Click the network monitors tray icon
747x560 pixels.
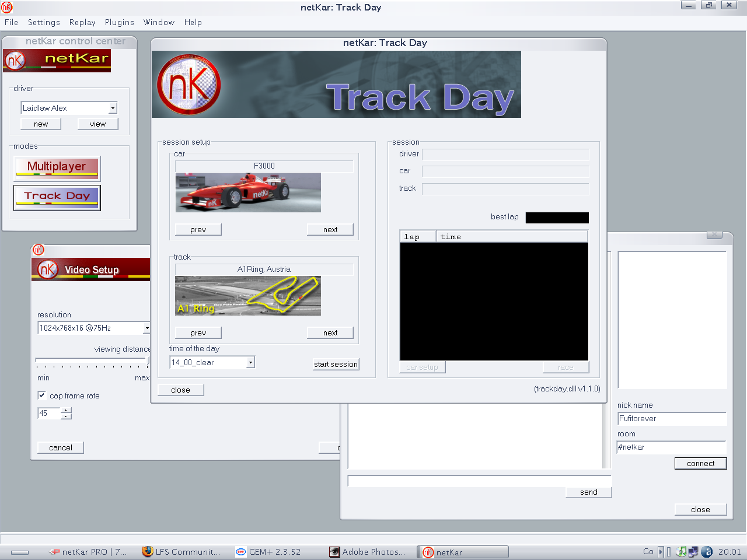(693, 552)
